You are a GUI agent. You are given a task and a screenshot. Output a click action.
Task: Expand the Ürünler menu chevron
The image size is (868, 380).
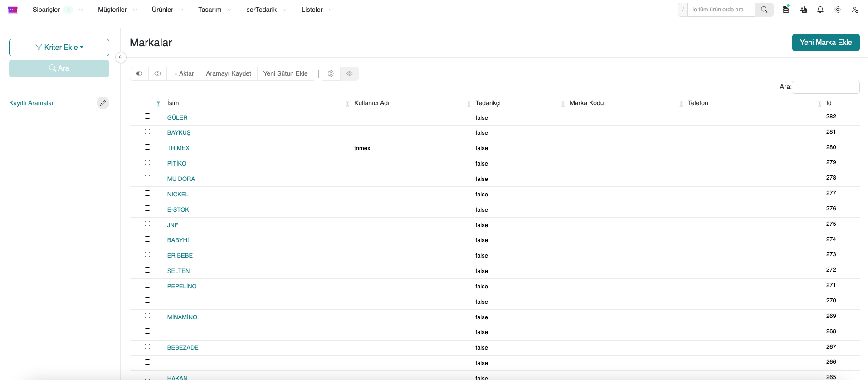click(181, 10)
